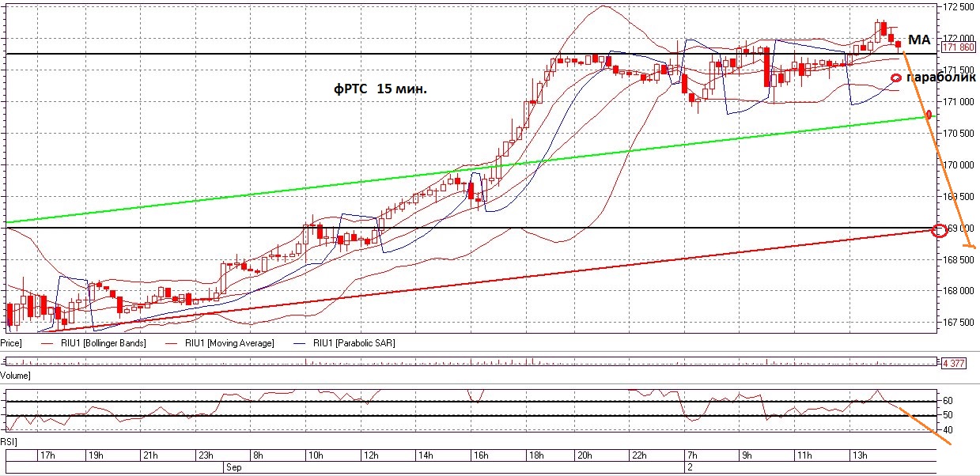Click the current price tag 171 860

(957, 49)
